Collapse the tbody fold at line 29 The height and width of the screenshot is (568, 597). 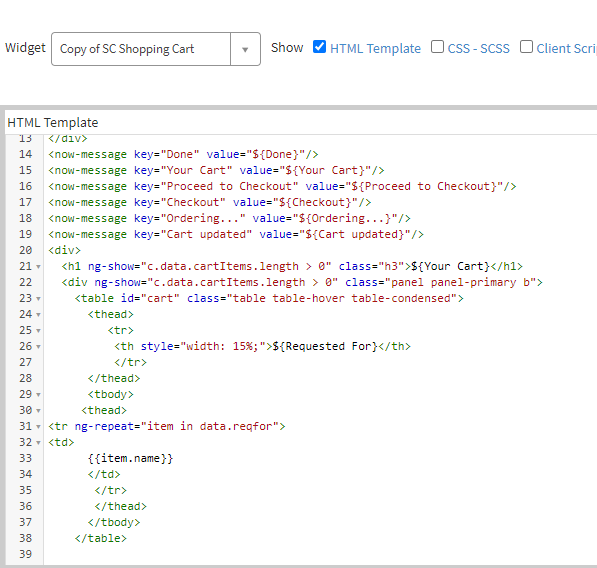(38, 395)
